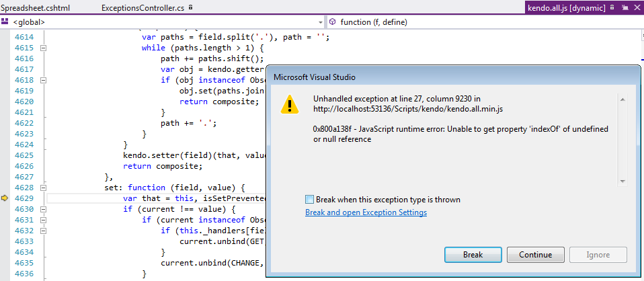The height and width of the screenshot is (281, 644).
Task: Open the <global> scope dropdown
Action: coord(319,22)
